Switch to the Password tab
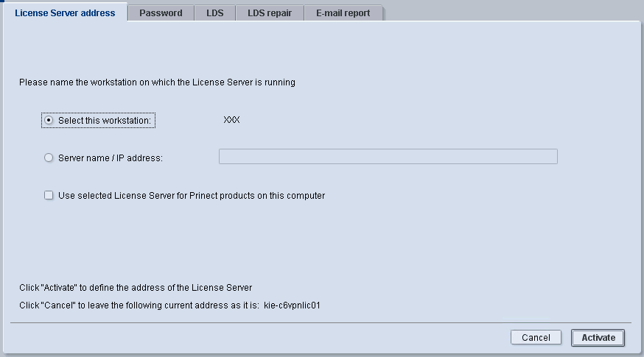Screen dimensions: 644x357 coord(161,13)
